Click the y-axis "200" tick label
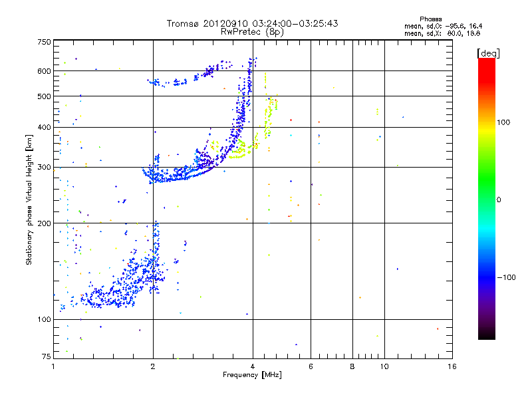Viewport: 532px width, 399px height. (x=44, y=223)
